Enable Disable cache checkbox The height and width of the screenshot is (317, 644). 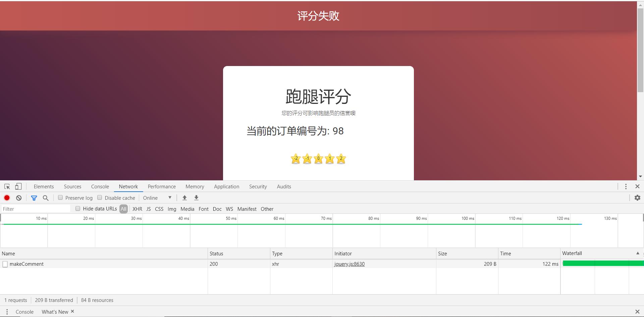tap(100, 198)
